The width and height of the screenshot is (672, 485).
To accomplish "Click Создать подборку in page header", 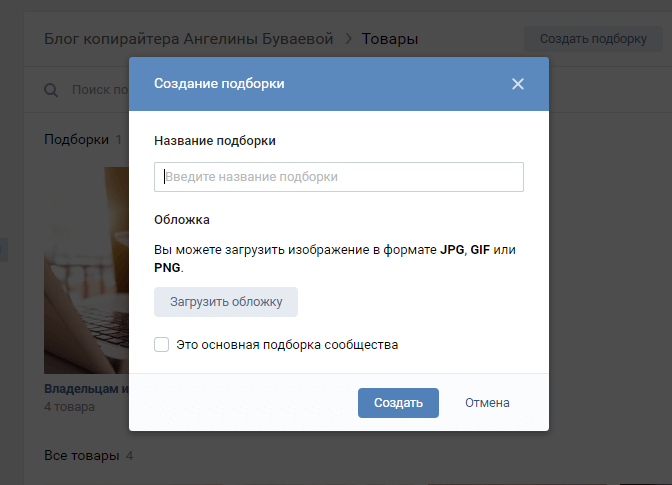I will point(593,39).
